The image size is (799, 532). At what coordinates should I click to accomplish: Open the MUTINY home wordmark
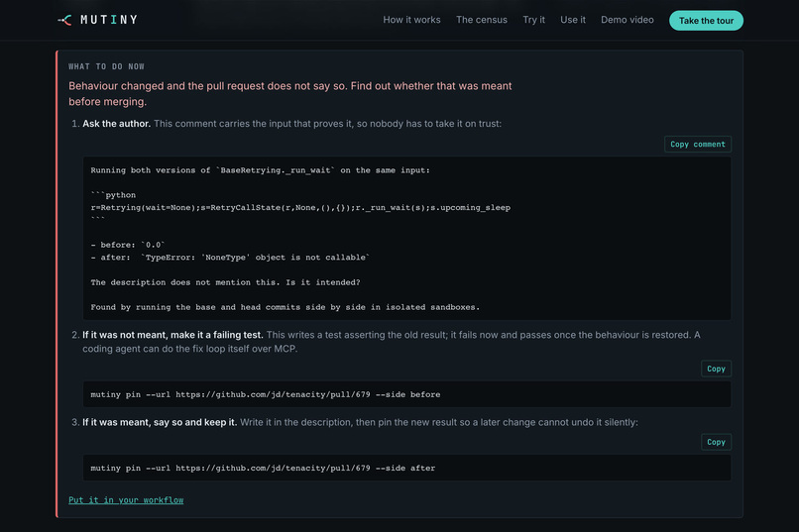(x=109, y=20)
